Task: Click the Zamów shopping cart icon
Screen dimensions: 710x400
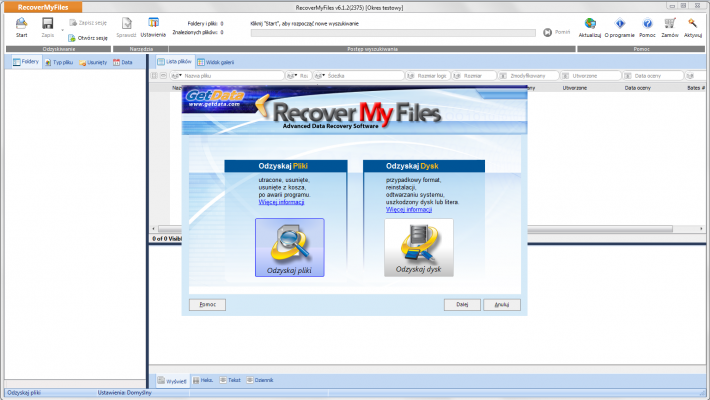Action: 670,24
